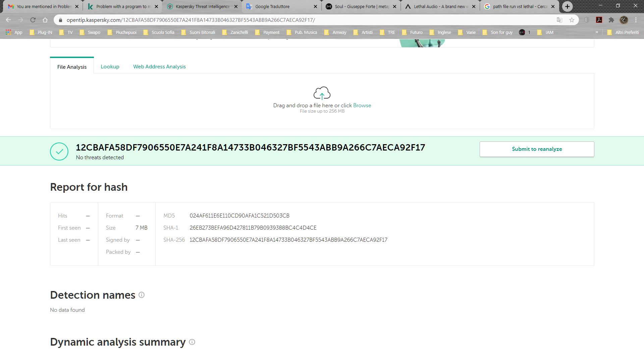
Task: Switch to path file run vst tab
Action: 519,6
